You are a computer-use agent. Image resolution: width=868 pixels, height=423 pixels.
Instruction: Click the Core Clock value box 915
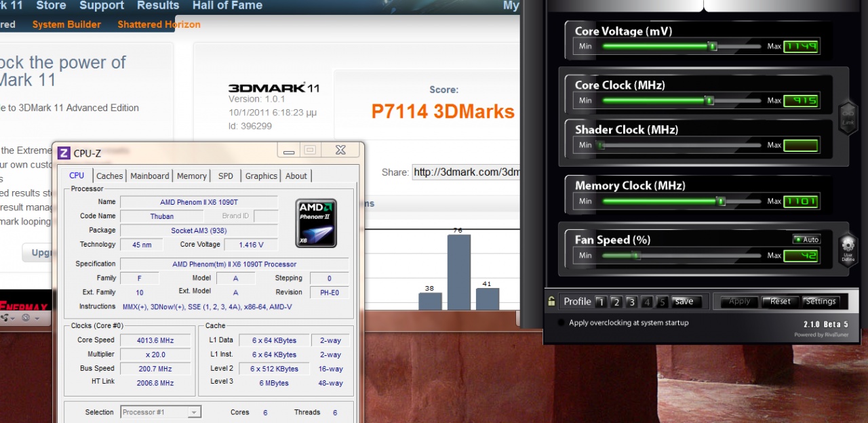[801, 100]
